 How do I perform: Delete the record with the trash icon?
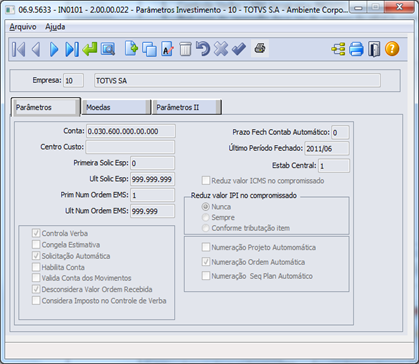pyautogui.click(x=185, y=49)
